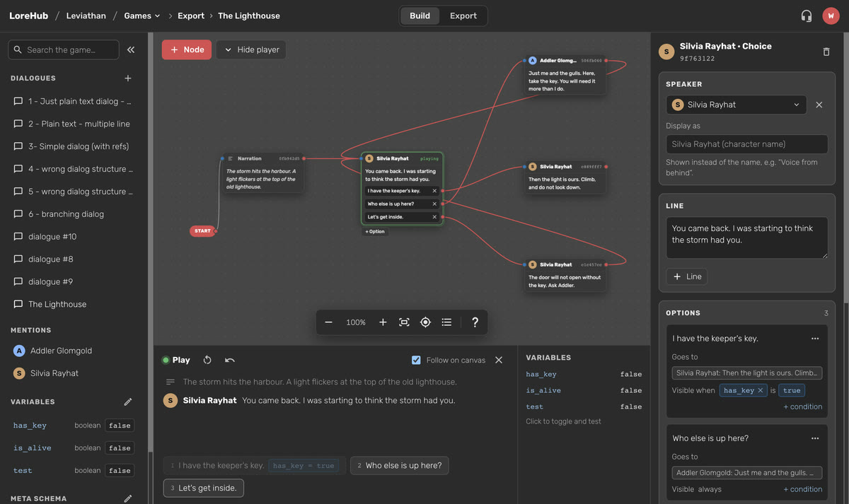The width and height of the screenshot is (849, 504).
Task: Remove the 'Let's get inside.' option on the canvas node
Action: (x=434, y=217)
